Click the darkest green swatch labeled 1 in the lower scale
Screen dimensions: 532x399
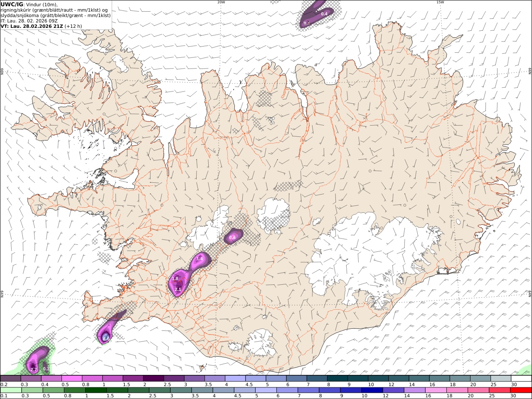point(96,390)
